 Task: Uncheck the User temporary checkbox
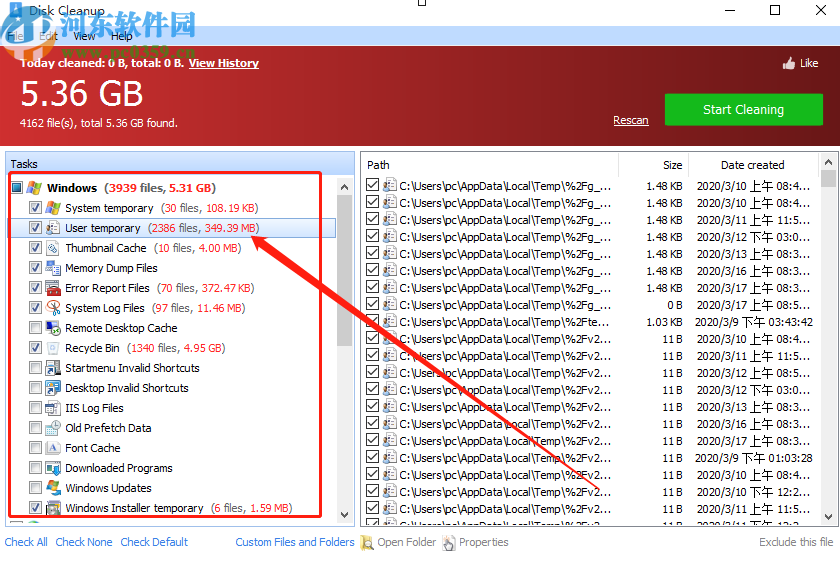pos(35,228)
